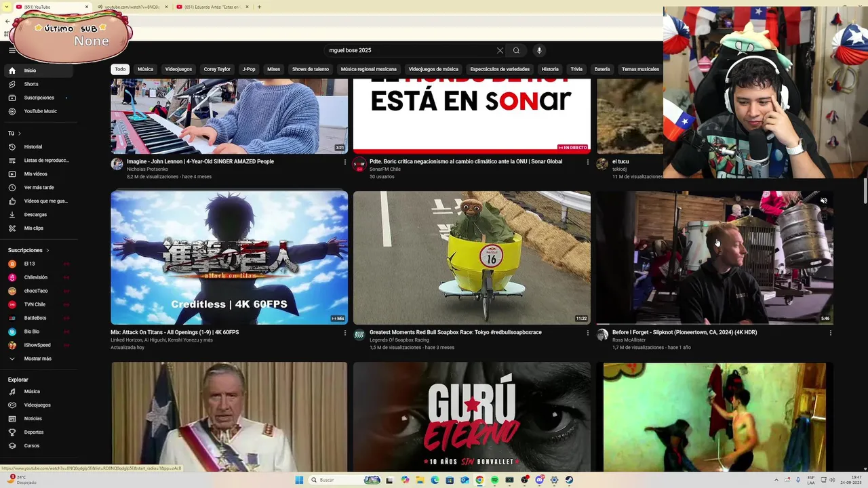Select the Trivia filter chip

pos(576,69)
